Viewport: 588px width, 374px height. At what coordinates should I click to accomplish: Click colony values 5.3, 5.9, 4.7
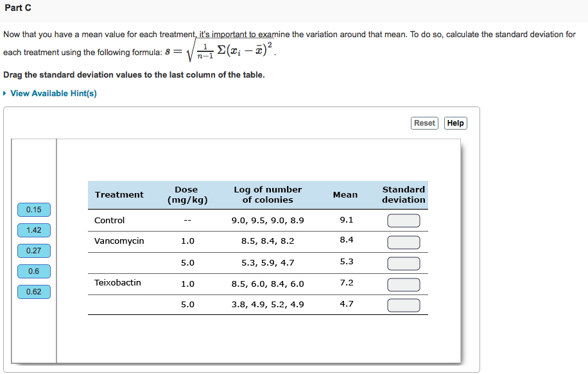point(268,263)
